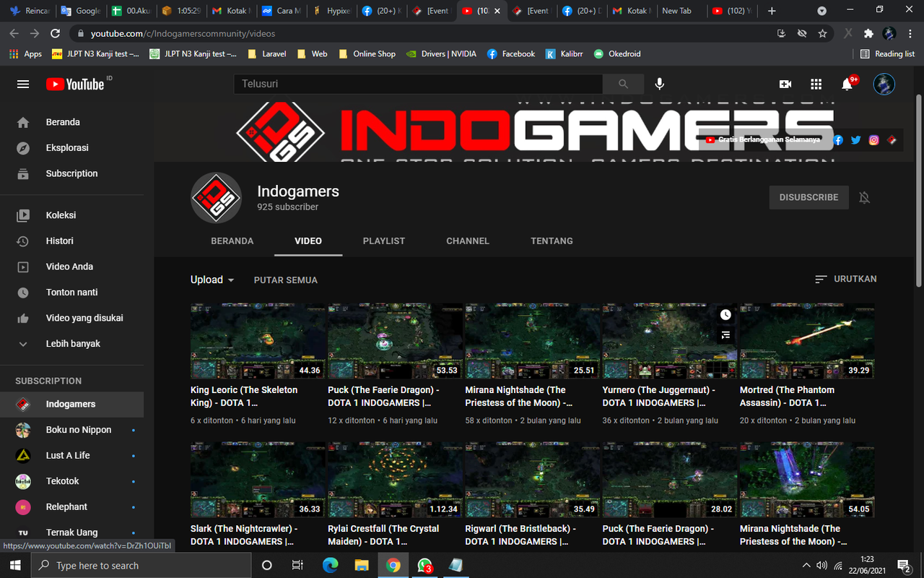Open Chrome extensions puzzle icon

pos(868,33)
